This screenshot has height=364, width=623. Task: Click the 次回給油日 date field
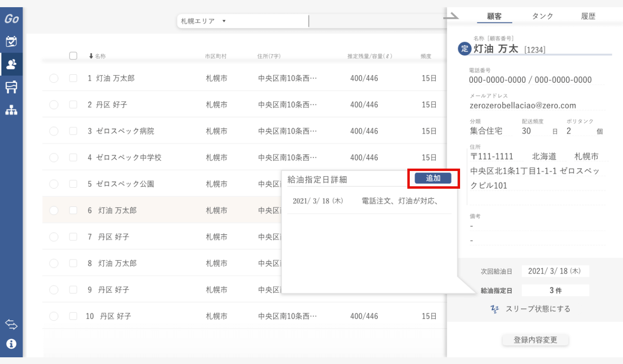(555, 271)
